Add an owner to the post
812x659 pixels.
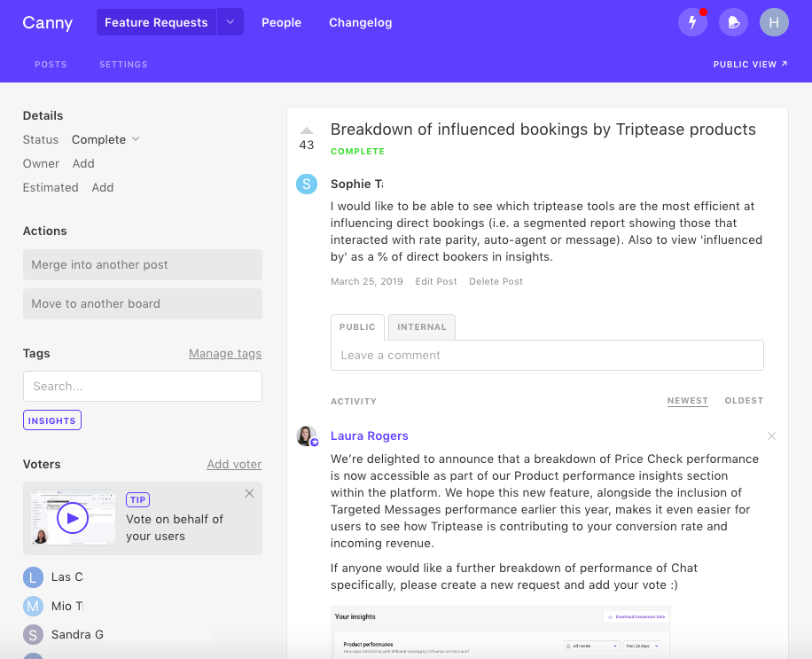[83, 164]
